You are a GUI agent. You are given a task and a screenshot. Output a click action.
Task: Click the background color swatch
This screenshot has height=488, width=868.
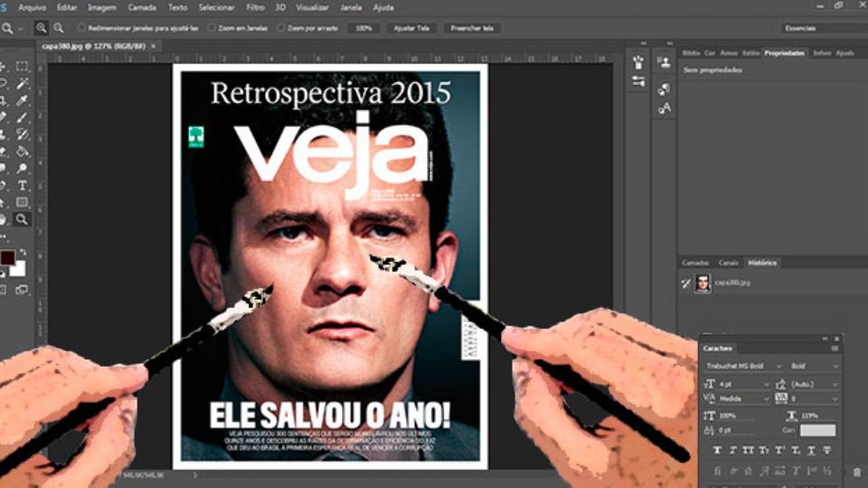(19, 269)
